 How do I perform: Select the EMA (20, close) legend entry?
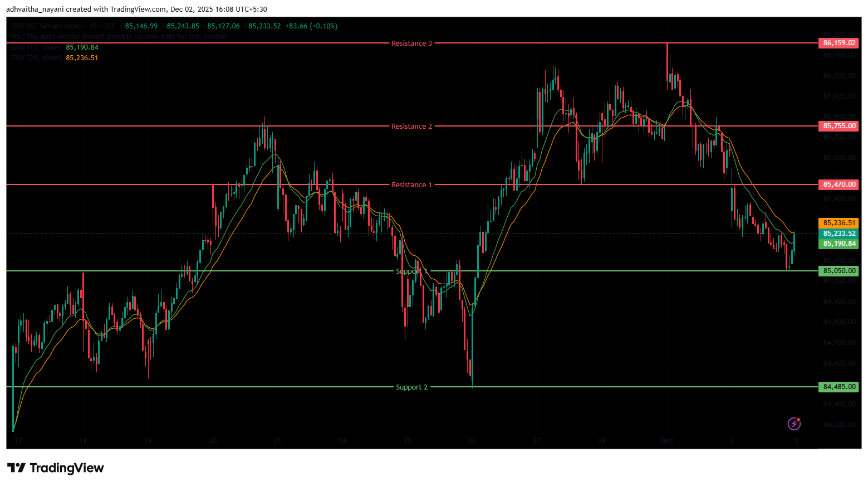coord(36,58)
